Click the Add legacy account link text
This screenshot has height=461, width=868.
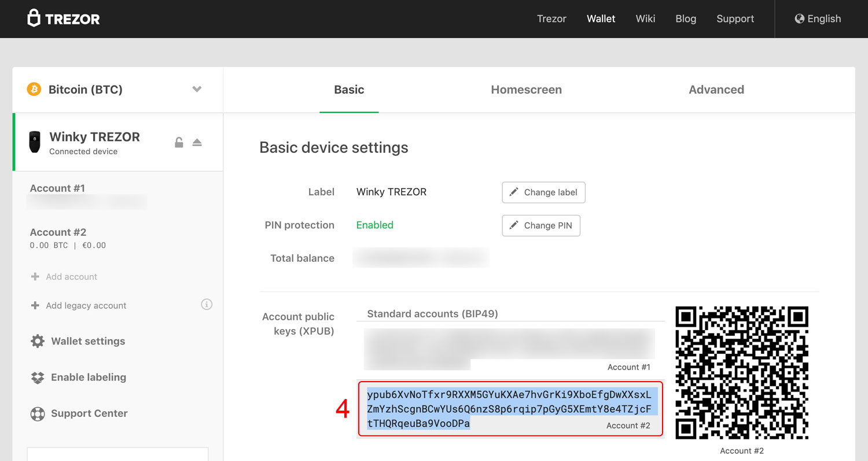click(x=86, y=305)
